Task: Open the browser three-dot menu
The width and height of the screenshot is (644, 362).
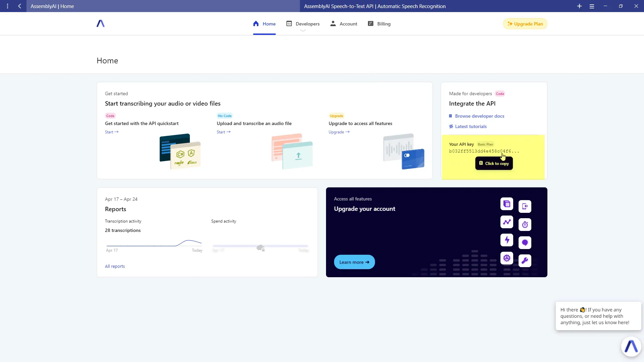Action: tap(7, 6)
